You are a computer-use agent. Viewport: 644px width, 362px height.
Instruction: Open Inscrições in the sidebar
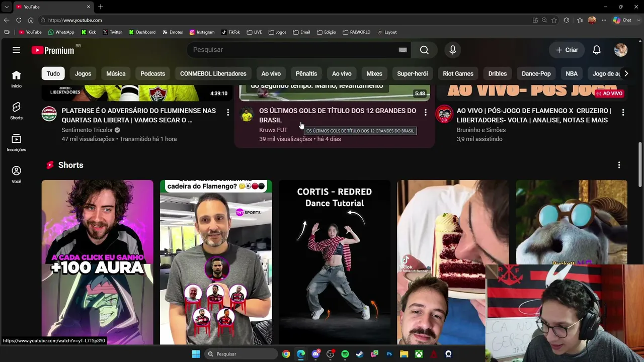pyautogui.click(x=17, y=143)
